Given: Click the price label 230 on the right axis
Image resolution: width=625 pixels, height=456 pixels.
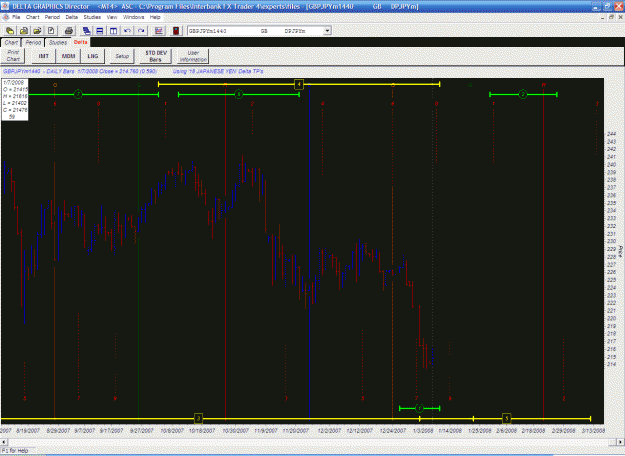Looking at the screenshot, I should point(611,241).
